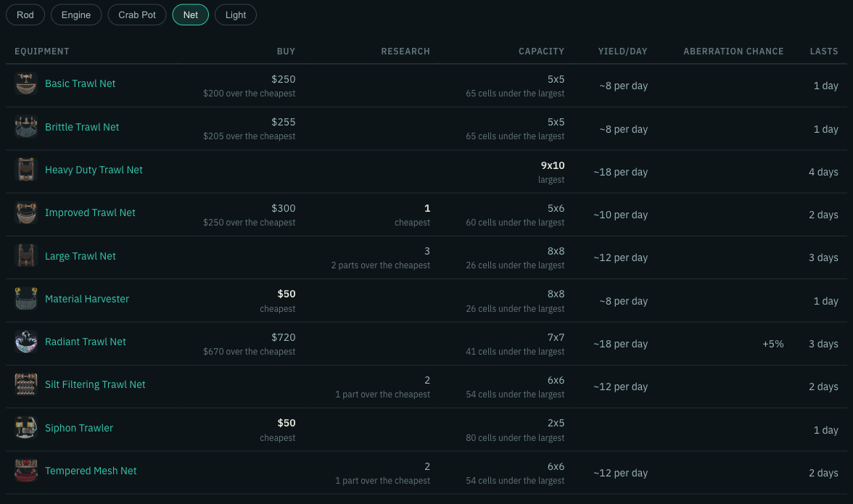Sort by the Research column header
Image resolution: width=853 pixels, height=504 pixels.
click(x=405, y=51)
